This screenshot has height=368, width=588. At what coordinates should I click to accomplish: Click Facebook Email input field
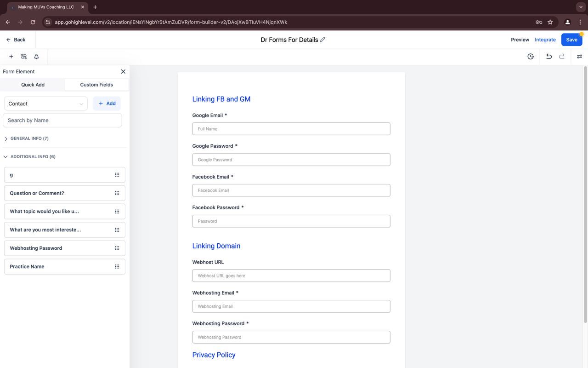pyautogui.click(x=291, y=190)
